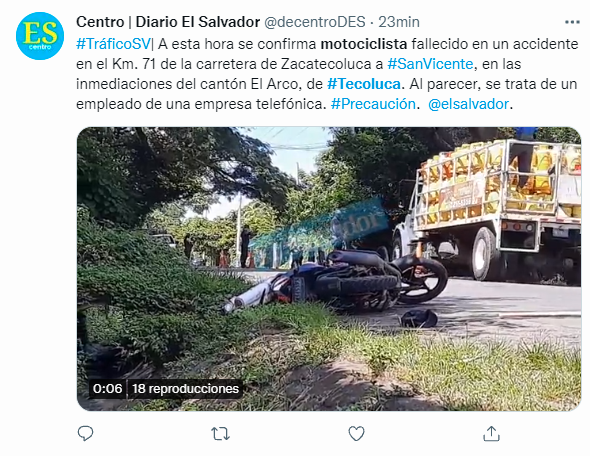Click the 18 reproducciones view count

point(186,389)
